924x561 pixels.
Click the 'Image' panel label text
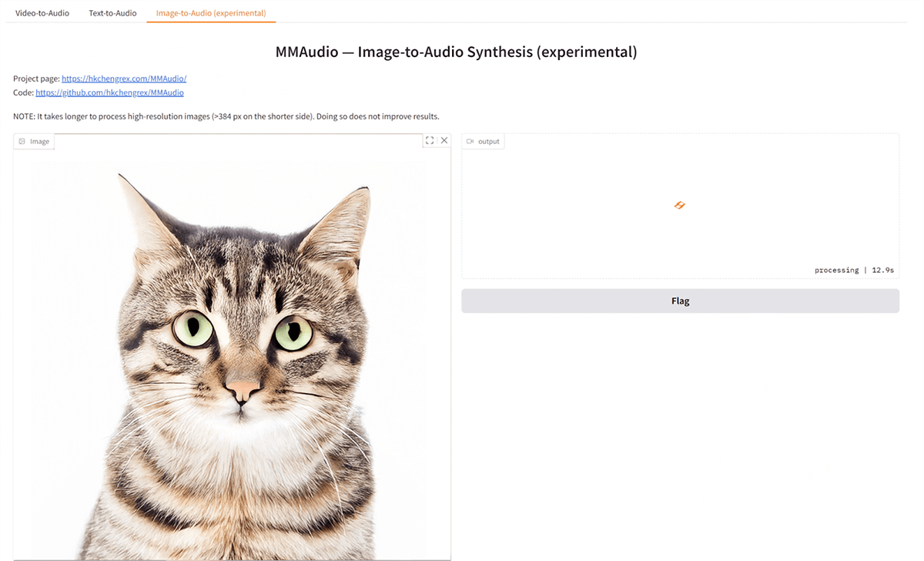click(x=40, y=142)
